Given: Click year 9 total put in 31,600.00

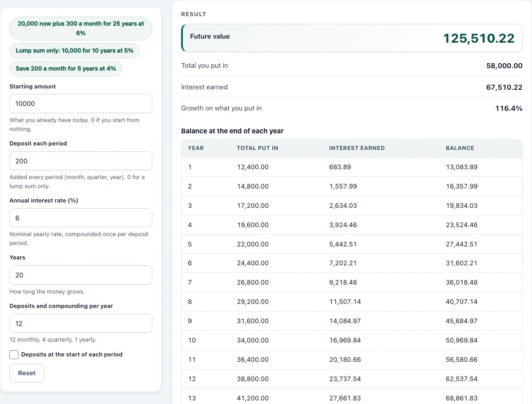Looking at the screenshot, I should (x=253, y=321).
